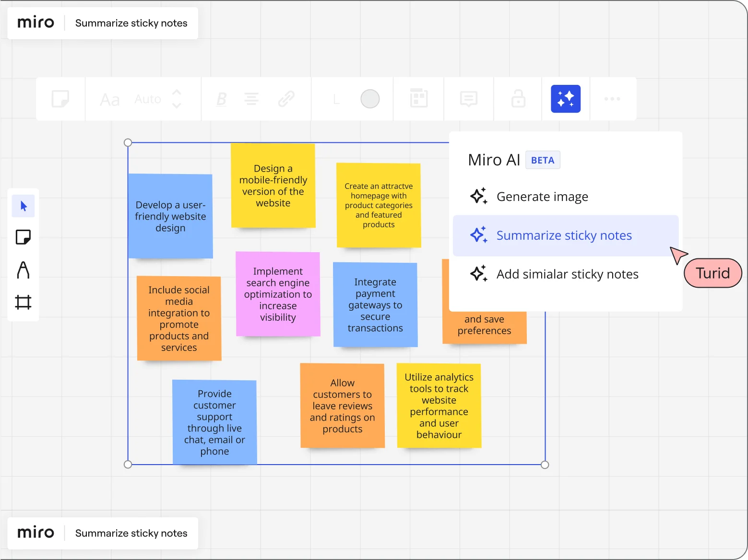Screen dimensions: 748x560
Task: Click the Miro AI panel heading
Action: [494, 160]
